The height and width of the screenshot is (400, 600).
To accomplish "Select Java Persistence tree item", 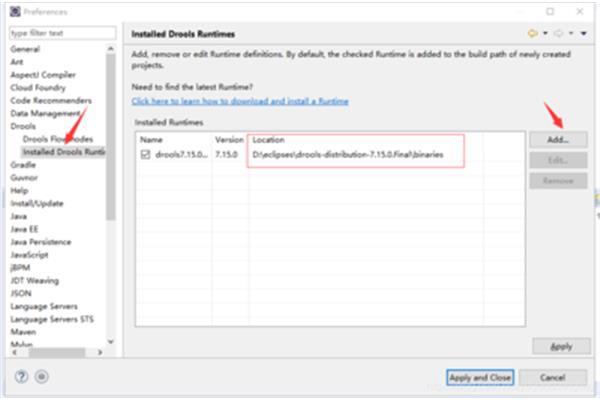I will point(41,242).
